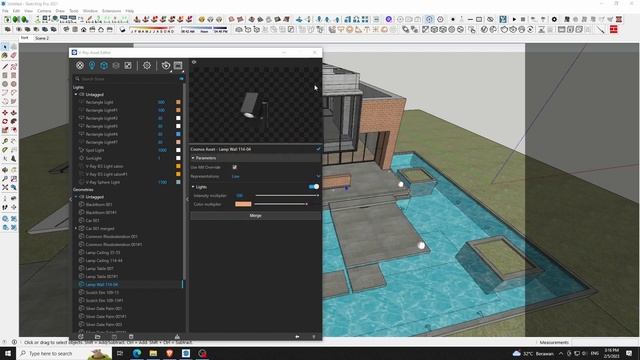This screenshot has height=360, width=640.
Task: Open the Help menu
Action: [130, 11]
